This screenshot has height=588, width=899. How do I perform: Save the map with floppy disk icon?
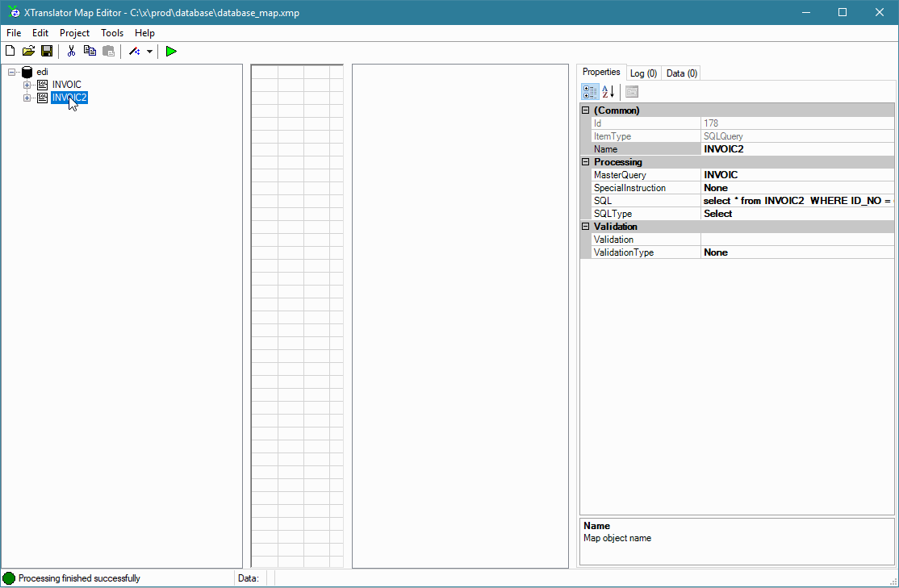[47, 51]
